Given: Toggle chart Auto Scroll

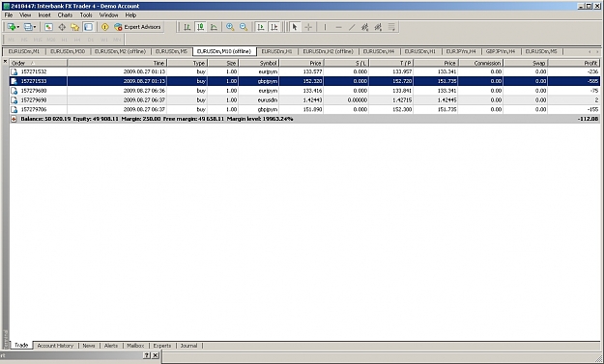Looking at the screenshot, I should 261,27.
